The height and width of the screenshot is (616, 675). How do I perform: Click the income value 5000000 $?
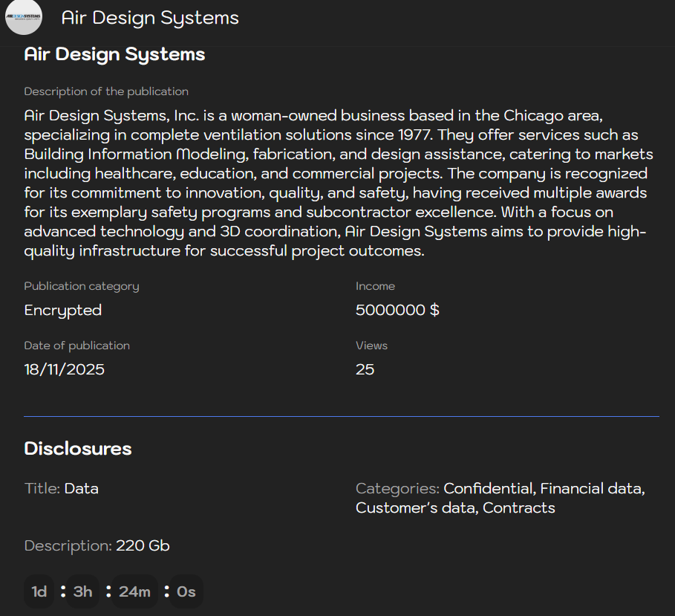pyautogui.click(x=397, y=310)
